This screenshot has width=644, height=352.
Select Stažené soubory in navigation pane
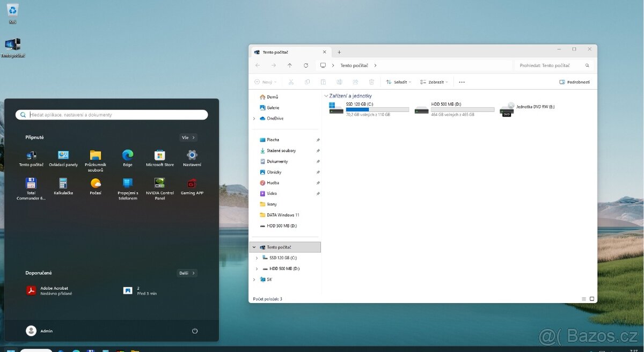(281, 151)
